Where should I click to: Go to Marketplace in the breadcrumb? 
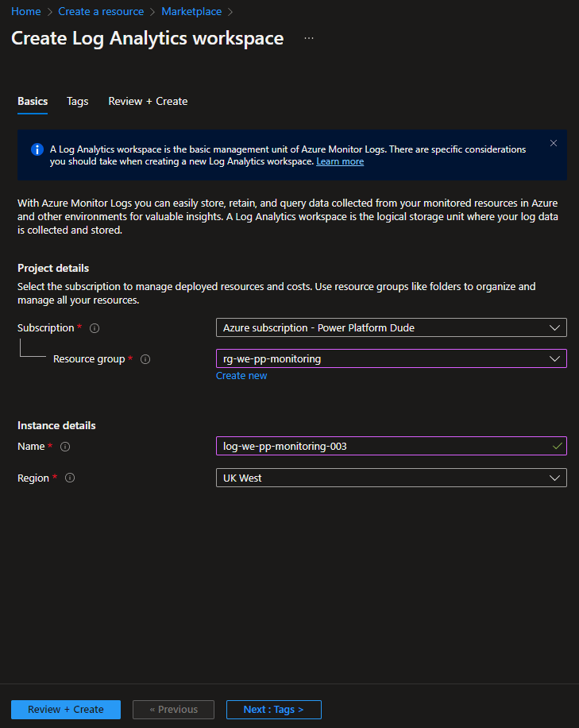(x=191, y=12)
